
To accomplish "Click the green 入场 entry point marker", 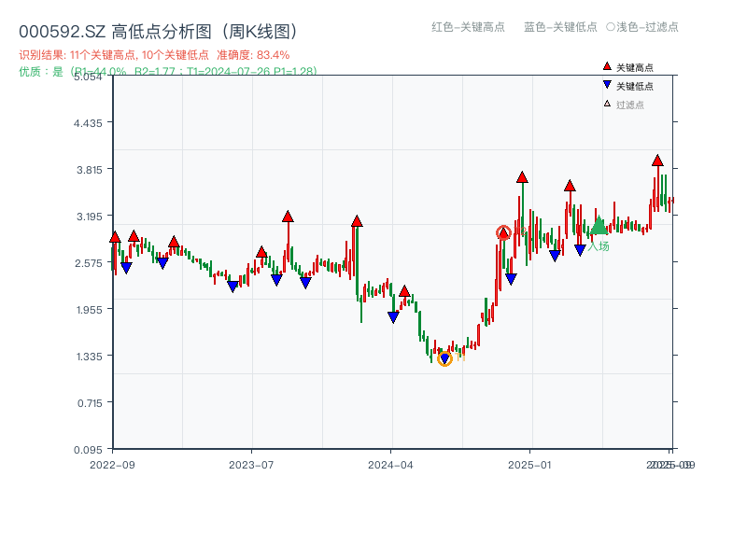I will (599, 226).
